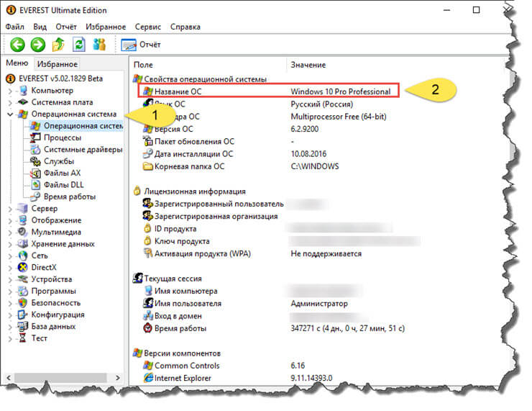
Task: Click the green Forward arrow toolbar icon
Action: [37, 45]
